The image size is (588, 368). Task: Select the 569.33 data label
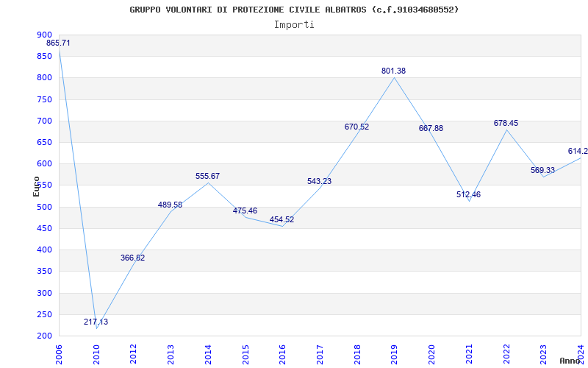[x=542, y=170]
